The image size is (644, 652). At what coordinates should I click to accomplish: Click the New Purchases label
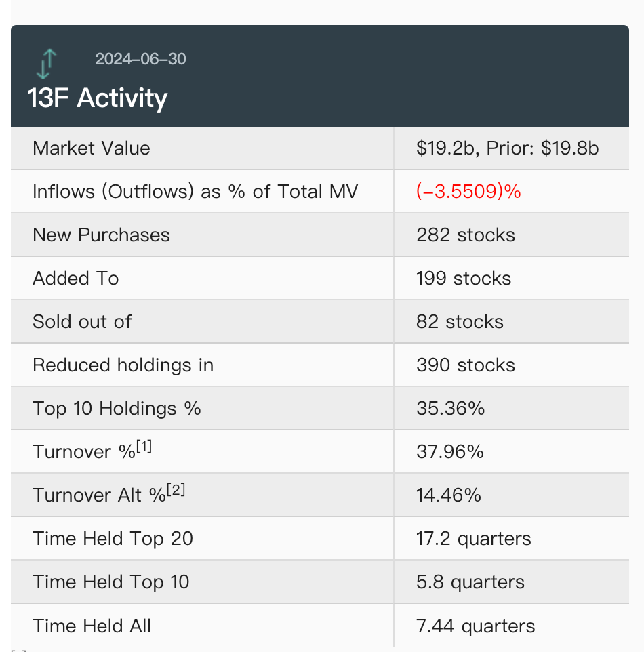click(101, 235)
